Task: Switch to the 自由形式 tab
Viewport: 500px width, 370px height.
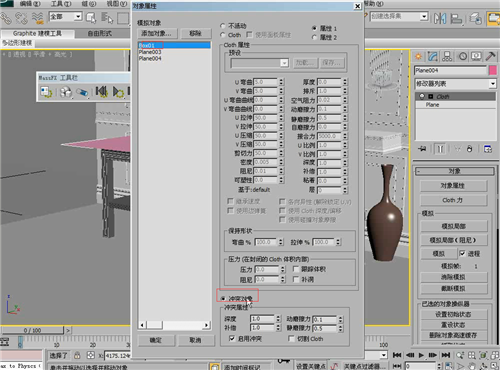Action: (100, 33)
